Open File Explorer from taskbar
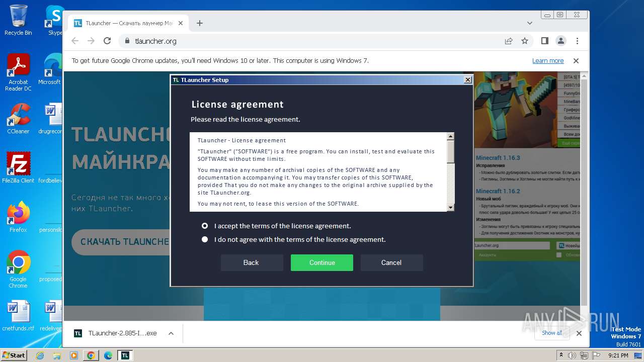The width and height of the screenshot is (644, 362). tap(57, 355)
